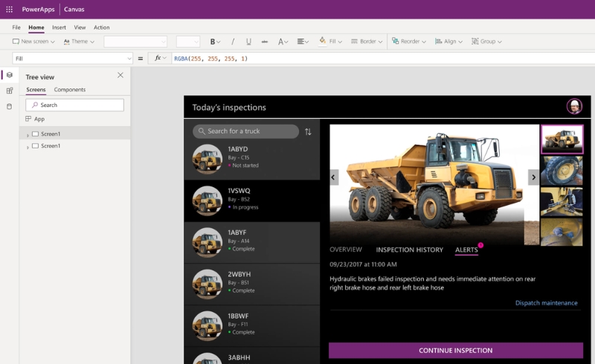Open the Align dropdown
The height and width of the screenshot is (364, 595).
(x=448, y=42)
